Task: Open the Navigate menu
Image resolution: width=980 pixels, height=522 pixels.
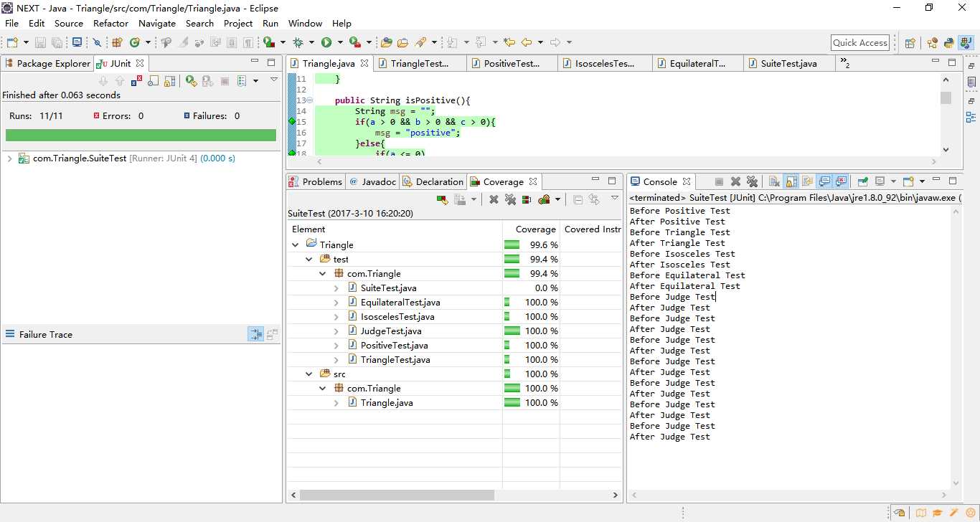Action: 157,23
